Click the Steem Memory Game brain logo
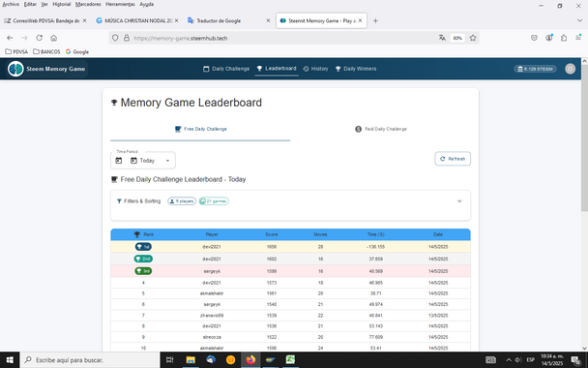588x368 pixels. pos(15,69)
